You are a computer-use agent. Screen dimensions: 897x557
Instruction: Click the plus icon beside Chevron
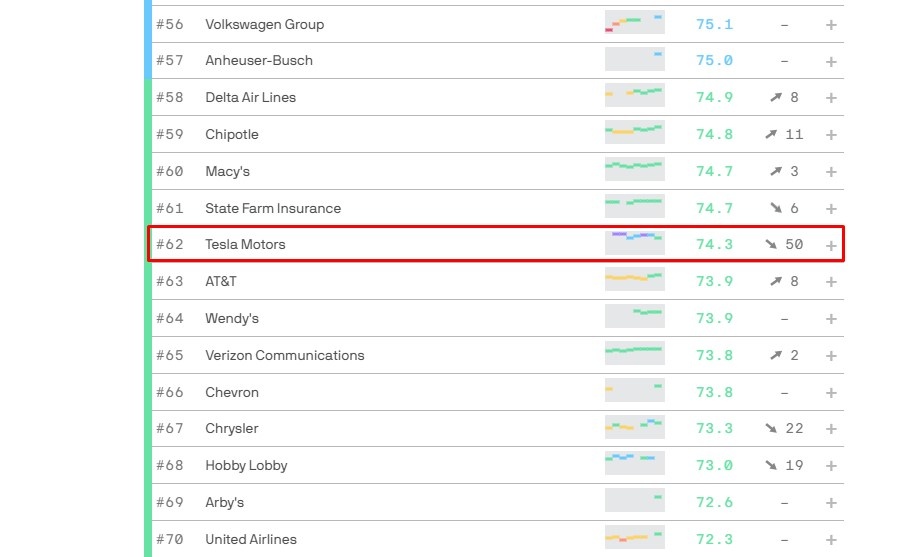point(831,393)
